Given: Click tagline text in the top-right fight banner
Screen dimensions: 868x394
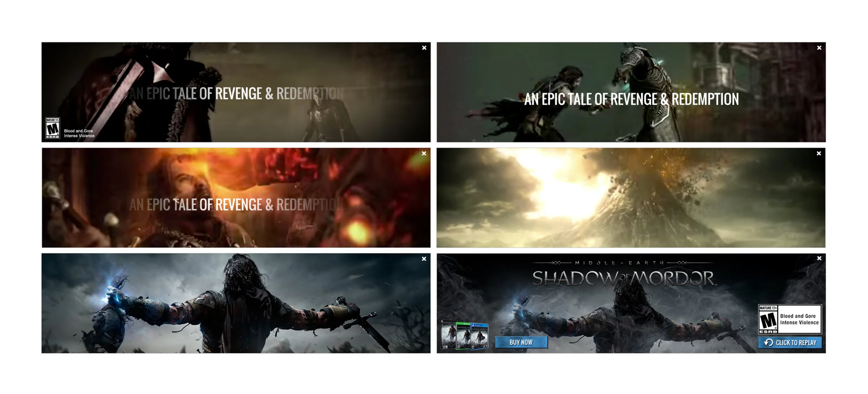Looking at the screenshot, I should 631,99.
